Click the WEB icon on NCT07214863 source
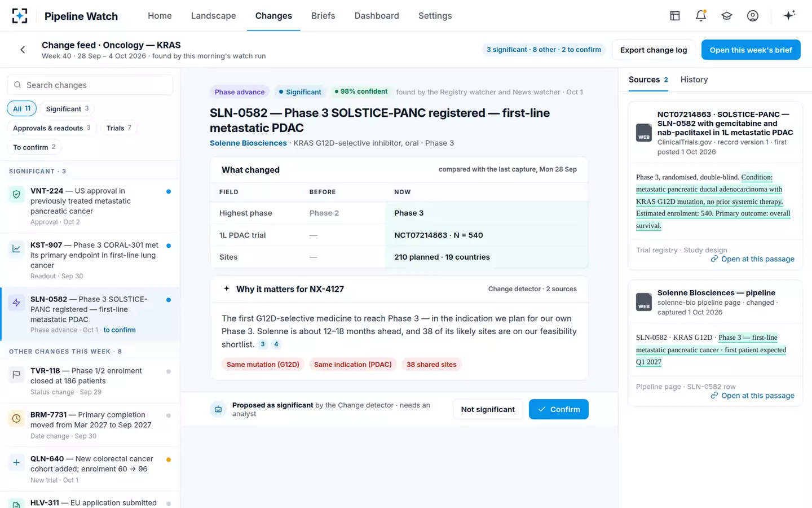812x508 pixels. pos(644,133)
